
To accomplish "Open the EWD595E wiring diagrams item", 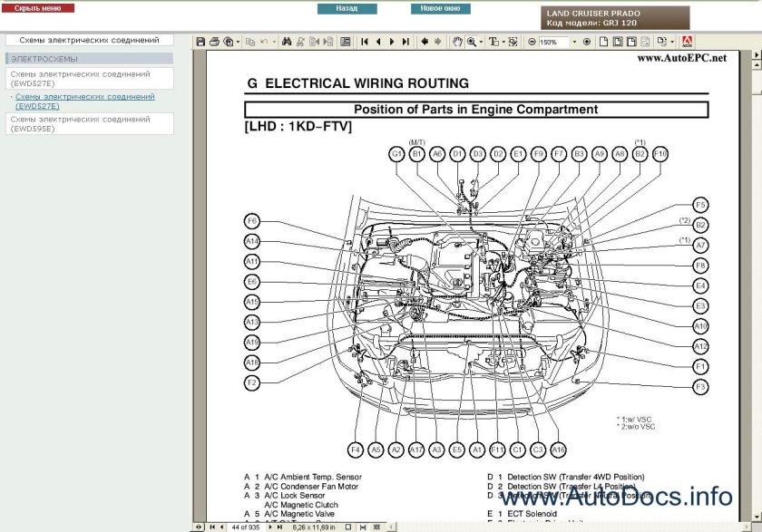I will pyautogui.click(x=89, y=123).
